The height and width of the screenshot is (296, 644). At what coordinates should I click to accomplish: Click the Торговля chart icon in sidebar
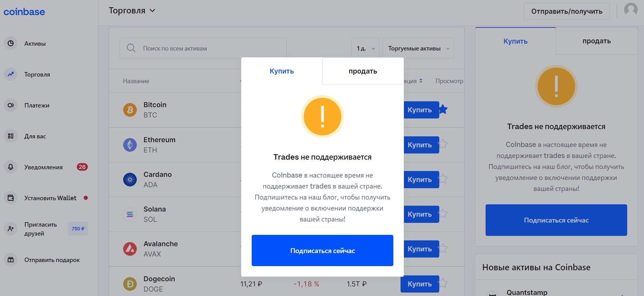pos(11,74)
